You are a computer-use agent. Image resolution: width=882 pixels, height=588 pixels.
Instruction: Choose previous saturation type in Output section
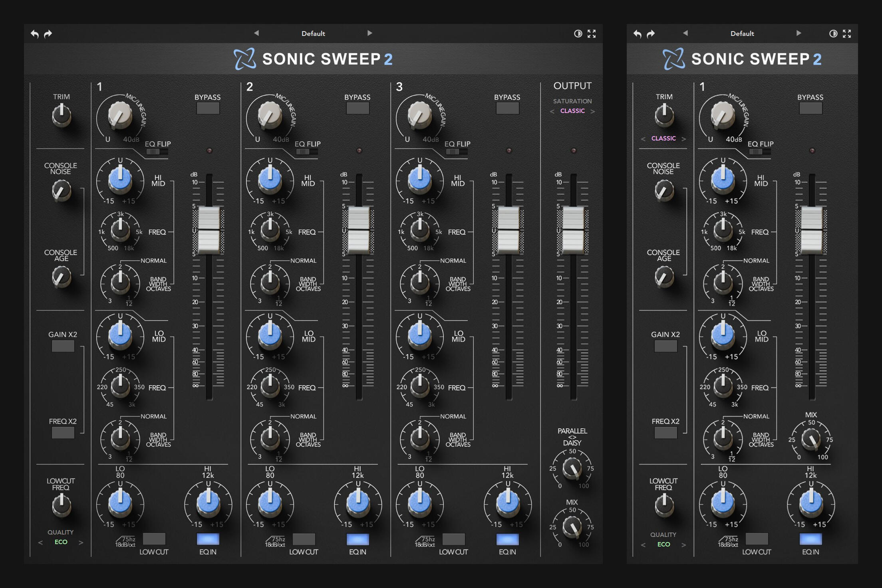pos(552,111)
